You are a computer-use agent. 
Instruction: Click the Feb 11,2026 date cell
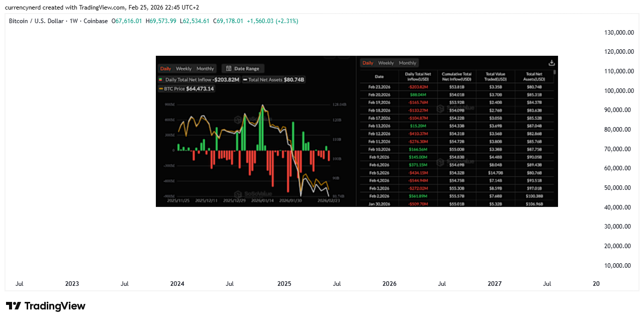click(x=379, y=141)
